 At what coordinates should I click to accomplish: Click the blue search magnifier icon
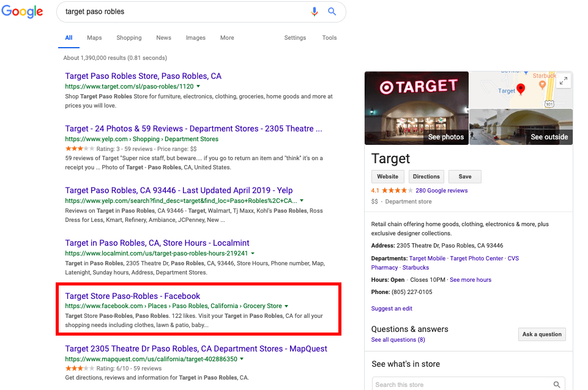tap(332, 11)
